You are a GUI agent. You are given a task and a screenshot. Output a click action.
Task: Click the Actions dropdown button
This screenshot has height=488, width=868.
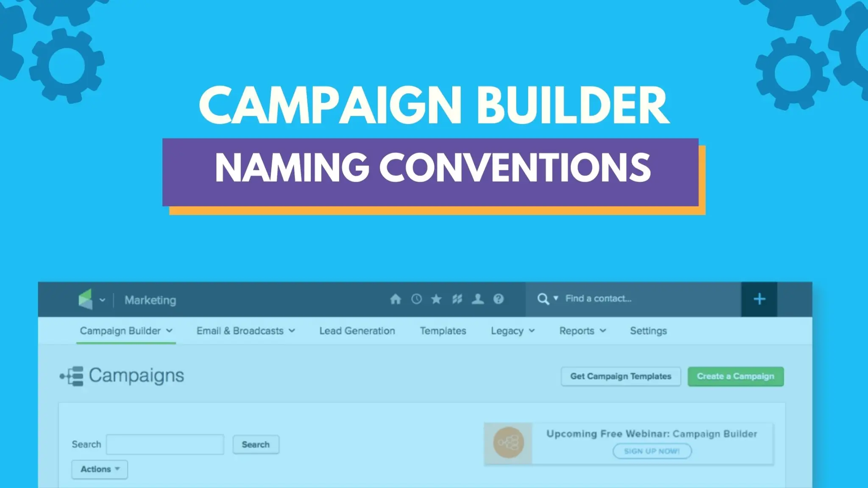pyautogui.click(x=98, y=469)
